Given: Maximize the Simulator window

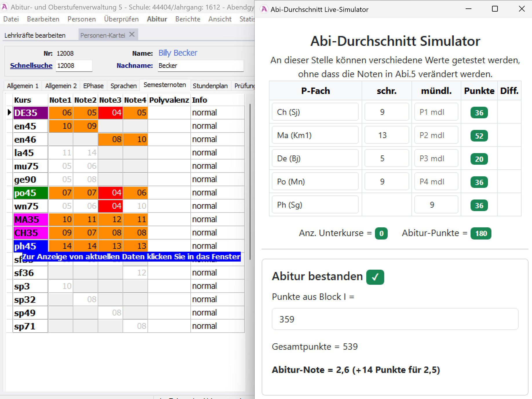Looking at the screenshot, I should point(495,9).
